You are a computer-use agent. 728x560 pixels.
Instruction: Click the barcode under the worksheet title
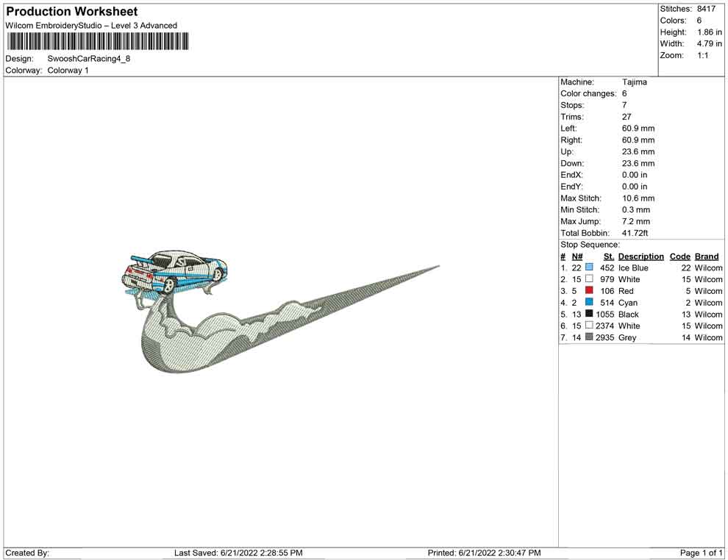coord(98,41)
